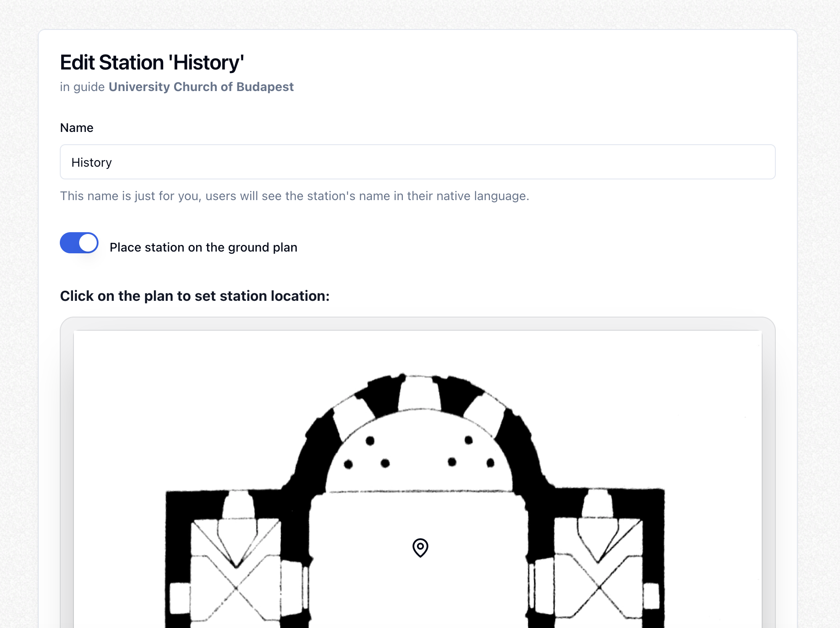Click the left chapel's top window niche
Viewport: 840px width, 628px height.
pyautogui.click(x=238, y=506)
